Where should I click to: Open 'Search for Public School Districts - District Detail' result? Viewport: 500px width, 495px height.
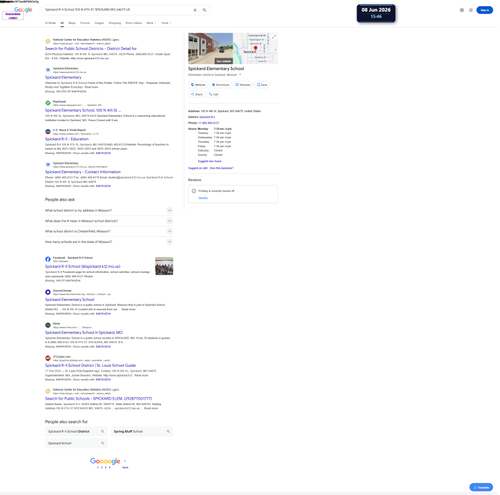pos(91,49)
